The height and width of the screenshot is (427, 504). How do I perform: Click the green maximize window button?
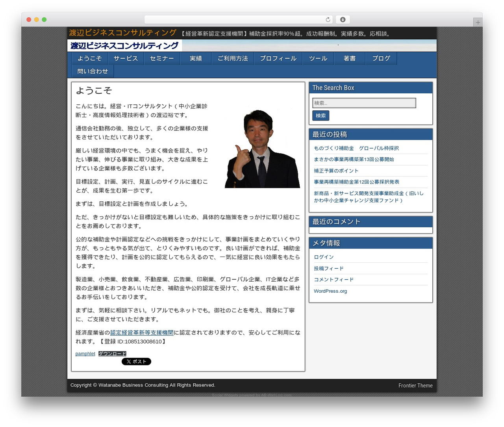coord(44,20)
